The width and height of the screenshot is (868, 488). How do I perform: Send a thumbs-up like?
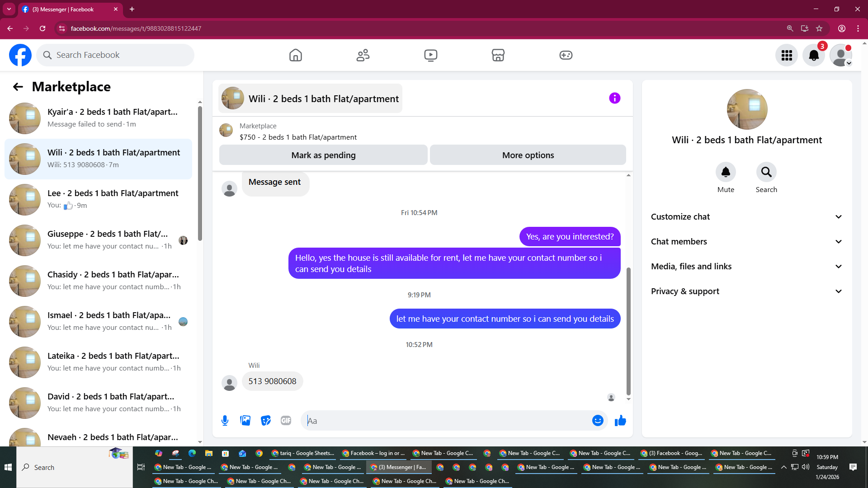[620, 421]
